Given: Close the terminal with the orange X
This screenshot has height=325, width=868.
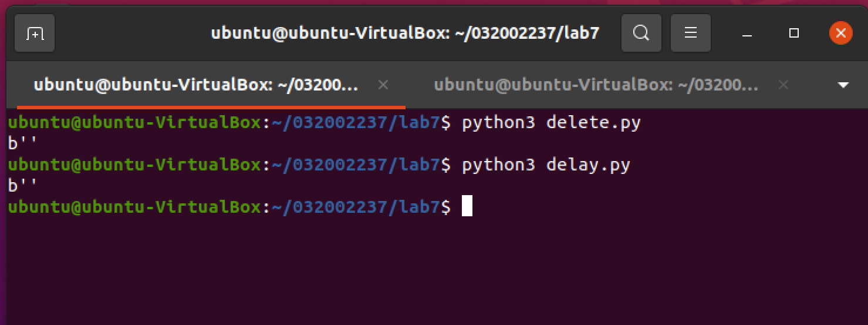Looking at the screenshot, I should pos(841,33).
